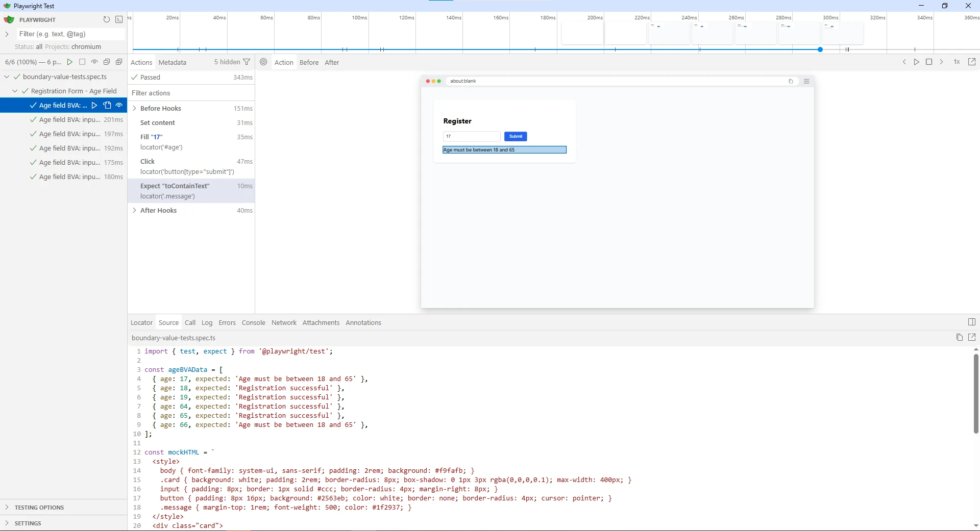Click the timeline position marker dot
The image size is (980, 531).
(x=820, y=49)
